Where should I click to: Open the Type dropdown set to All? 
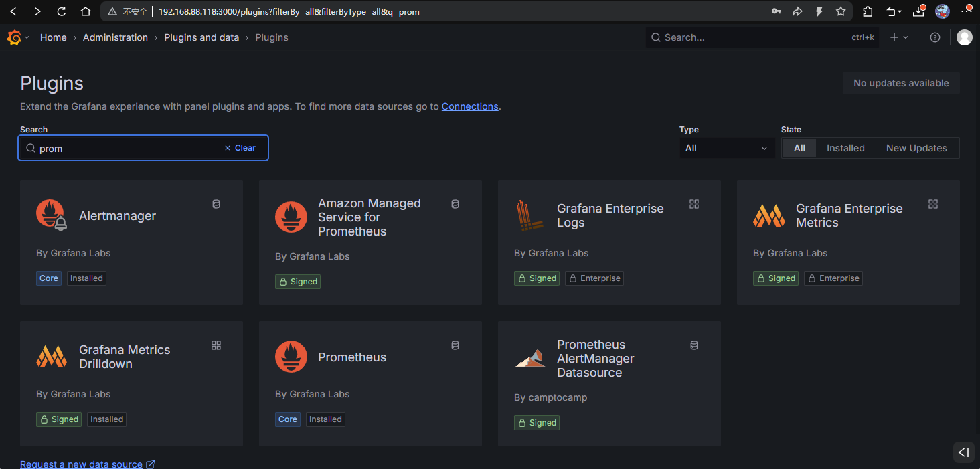[x=727, y=148]
